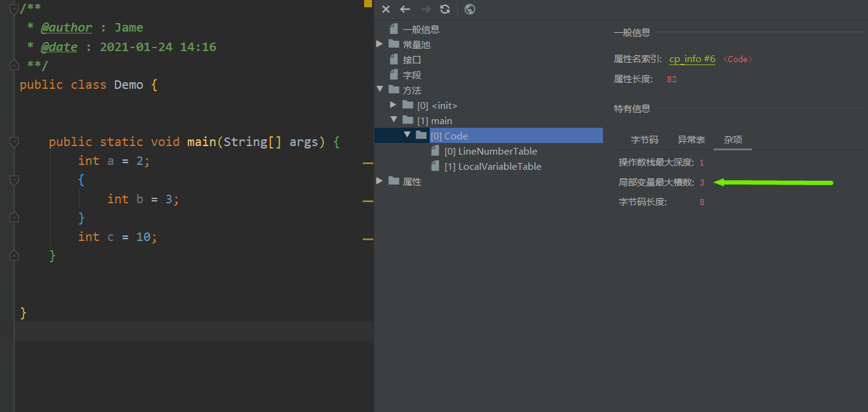Image resolution: width=868 pixels, height=412 pixels.
Task: Click the main method folder icon
Action: tap(407, 120)
